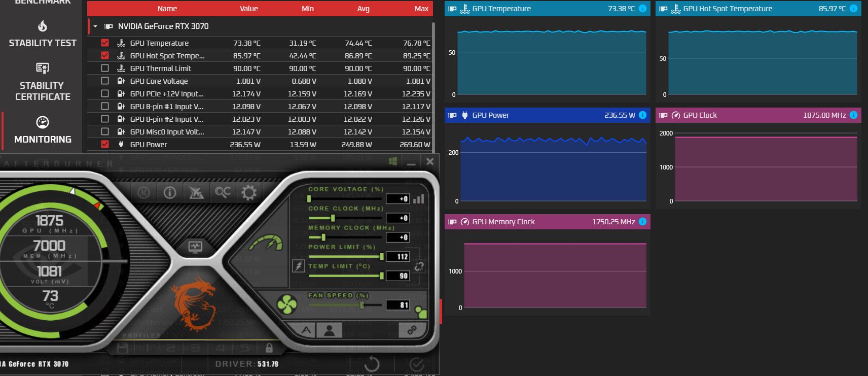This screenshot has height=376, width=868.
Task: Click the Core Clock slider handle
Action: (x=333, y=218)
